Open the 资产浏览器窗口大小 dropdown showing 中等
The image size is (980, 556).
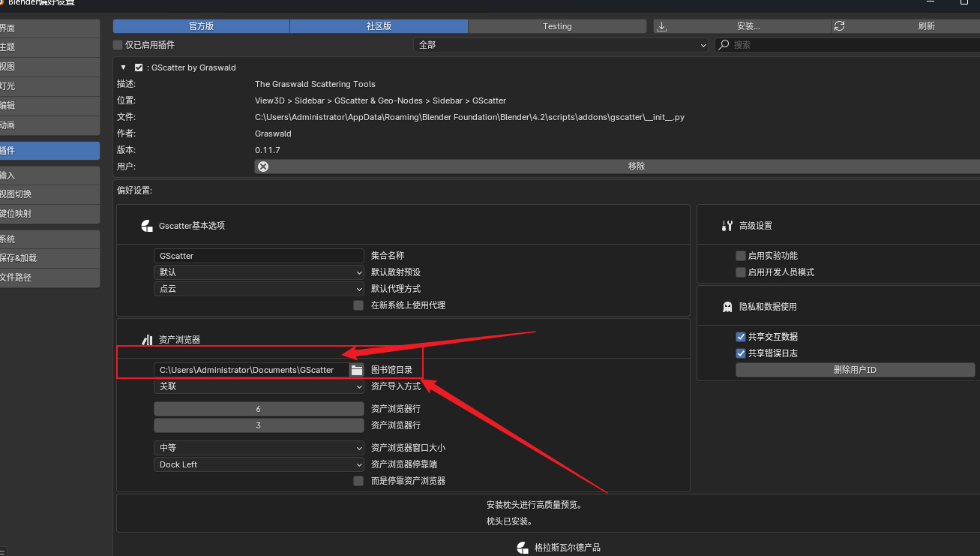(259, 448)
